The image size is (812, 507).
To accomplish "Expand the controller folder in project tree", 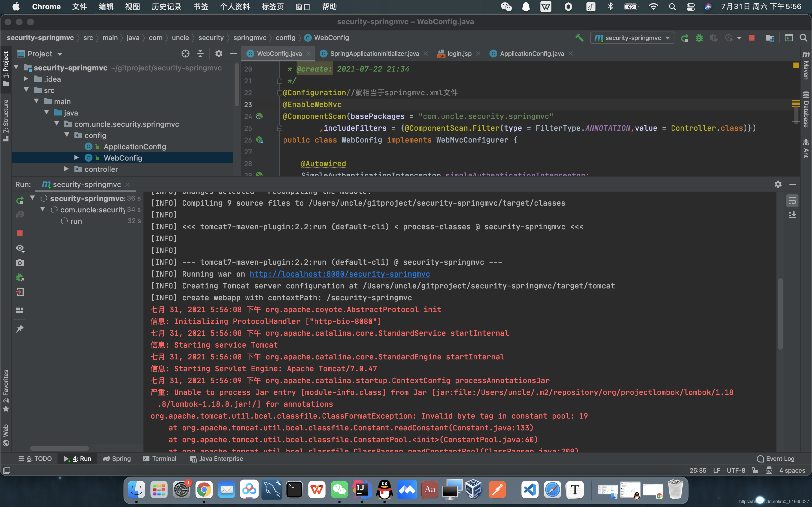I will click(67, 169).
